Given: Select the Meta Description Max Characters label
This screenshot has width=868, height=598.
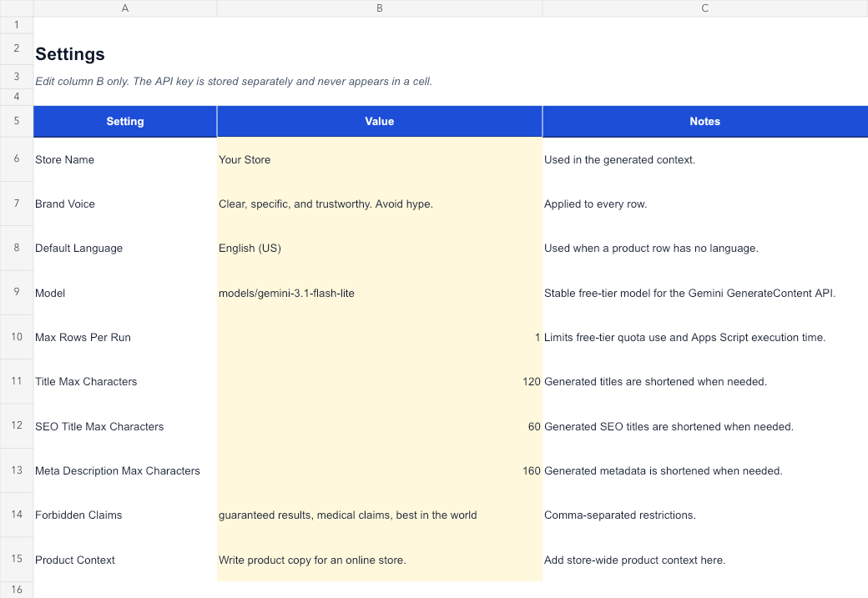Looking at the screenshot, I should point(125,470).
